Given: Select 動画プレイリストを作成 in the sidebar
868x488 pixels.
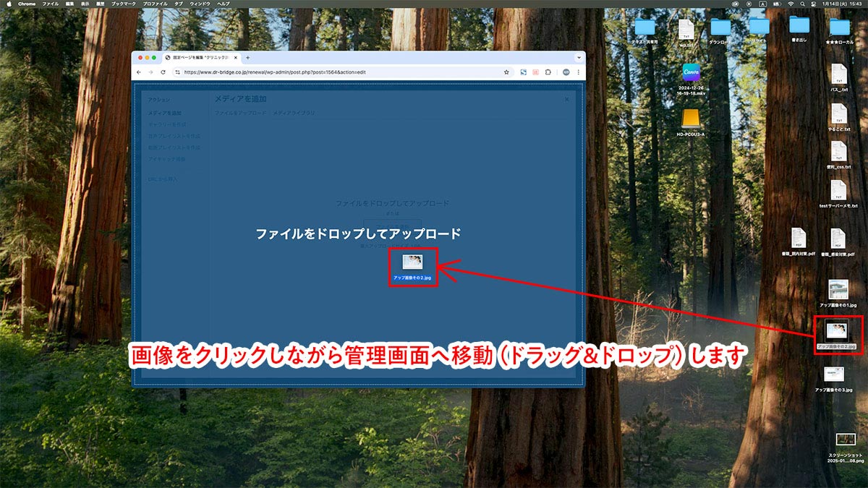Looking at the screenshot, I should coord(174,147).
